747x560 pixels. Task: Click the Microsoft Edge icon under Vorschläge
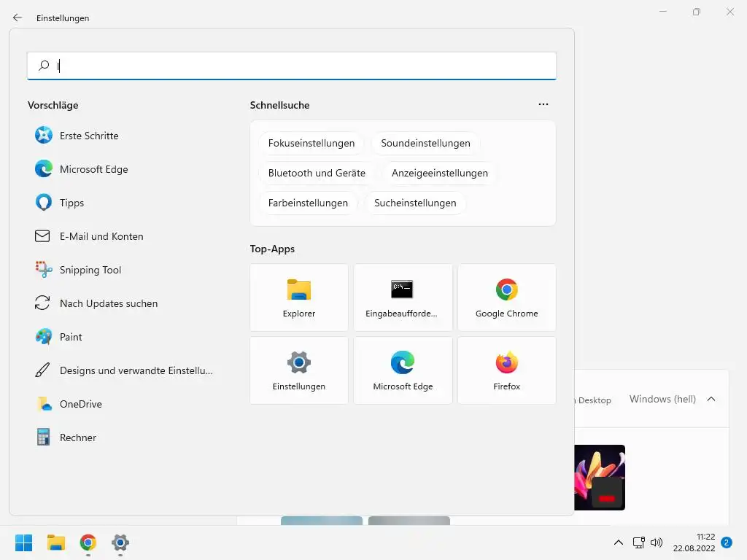43,168
